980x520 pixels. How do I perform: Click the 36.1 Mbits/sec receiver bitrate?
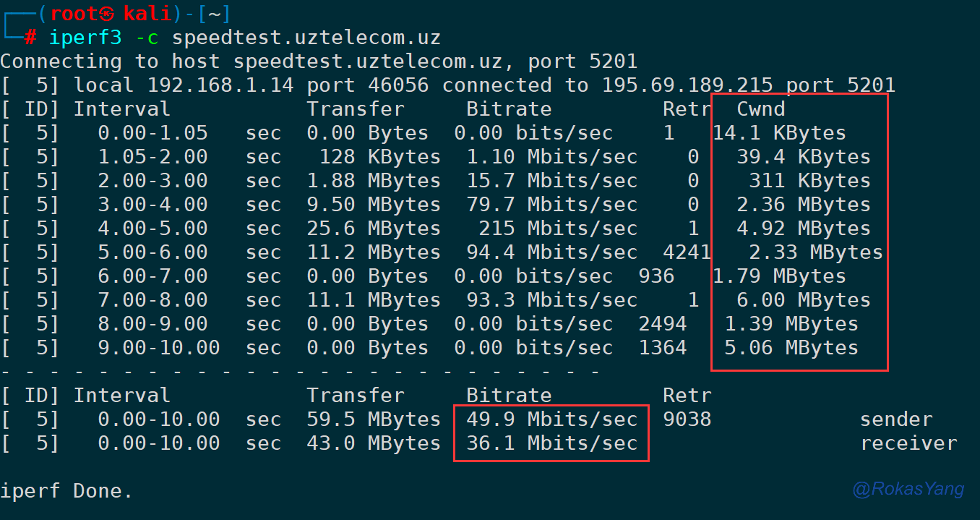click(x=551, y=443)
